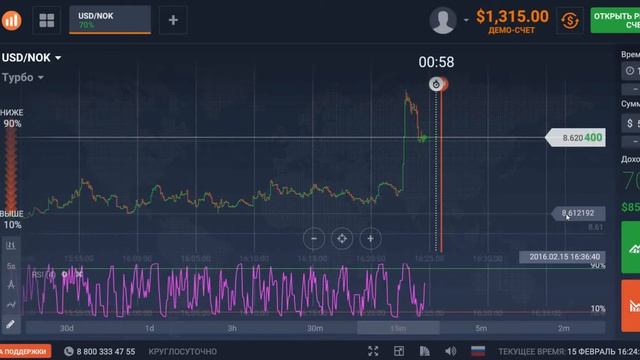Decrease amount with minus stepper

click(631, 141)
